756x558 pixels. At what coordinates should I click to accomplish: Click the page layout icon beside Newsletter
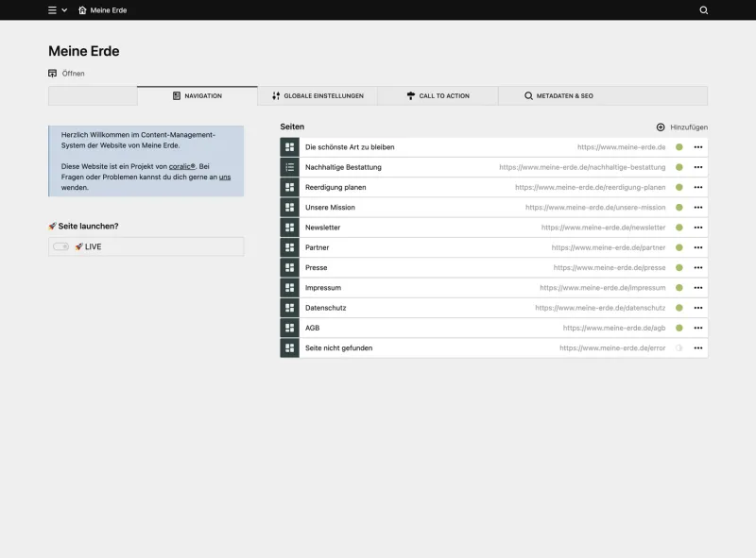pyautogui.click(x=289, y=227)
